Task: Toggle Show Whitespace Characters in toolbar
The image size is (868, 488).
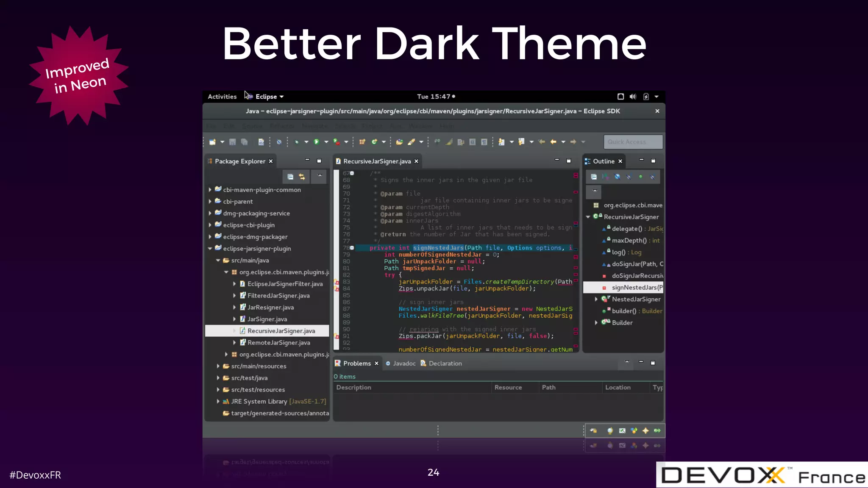Action: (x=484, y=142)
